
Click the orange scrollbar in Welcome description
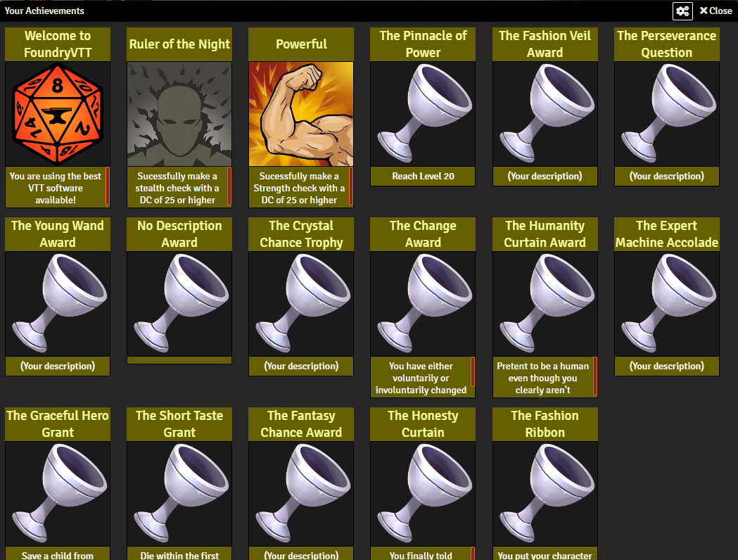point(108,187)
